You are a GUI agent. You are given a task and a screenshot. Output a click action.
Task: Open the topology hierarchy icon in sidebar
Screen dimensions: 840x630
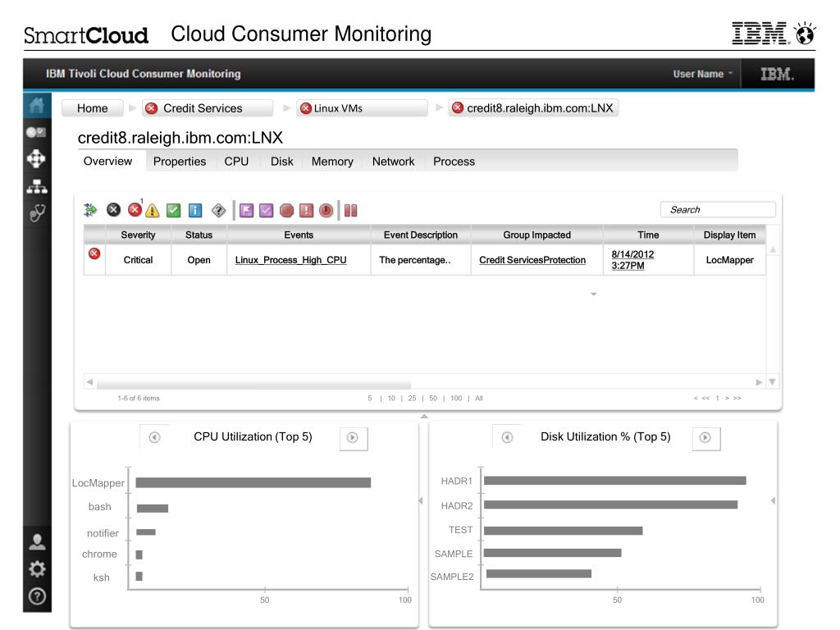pyautogui.click(x=36, y=186)
